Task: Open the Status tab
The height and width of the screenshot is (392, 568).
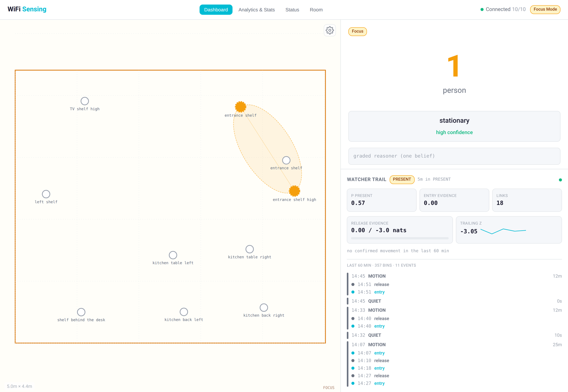Action: pos(292,10)
